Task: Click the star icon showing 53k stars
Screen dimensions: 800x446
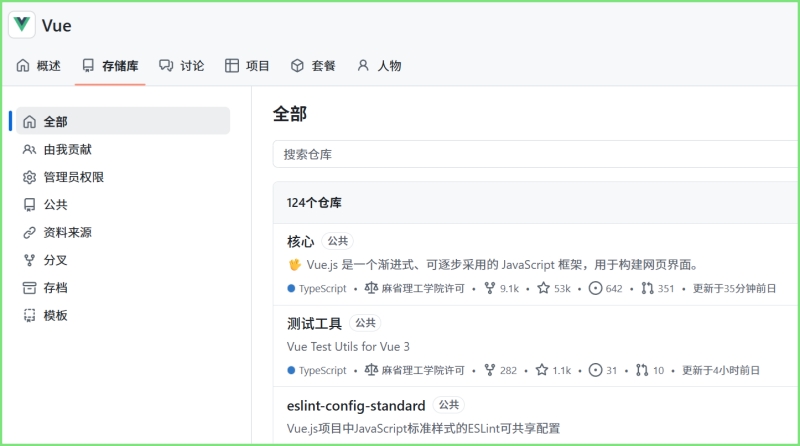Action: pos(543,288)
